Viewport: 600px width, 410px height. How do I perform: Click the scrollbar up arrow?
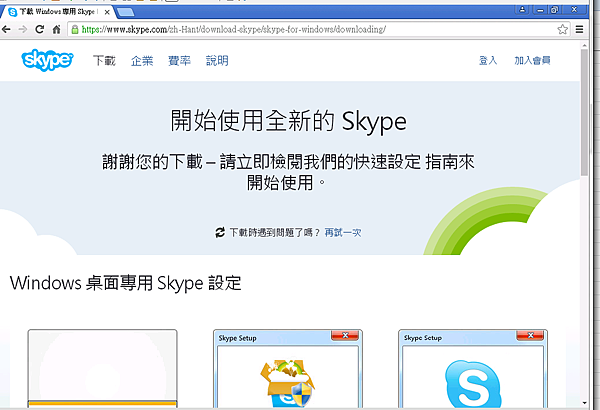(584, 46)
